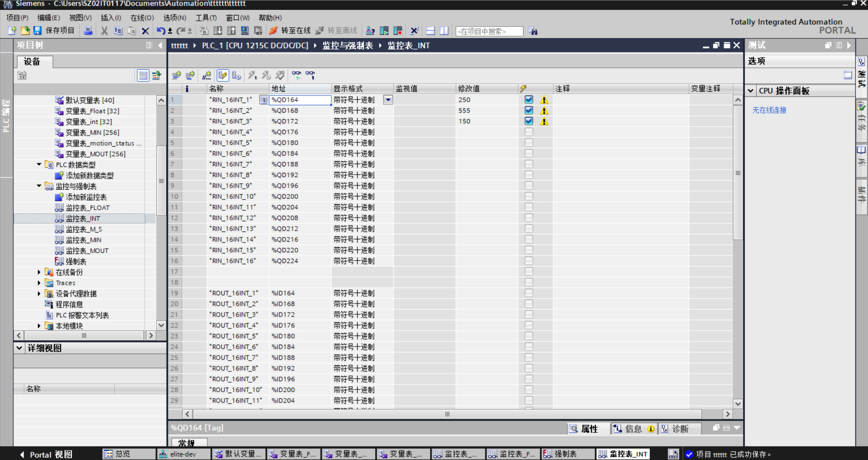Click Monitor All glasses icon in watch table
Viewport: 868px width, 460px height.
(x=296, y=75)
